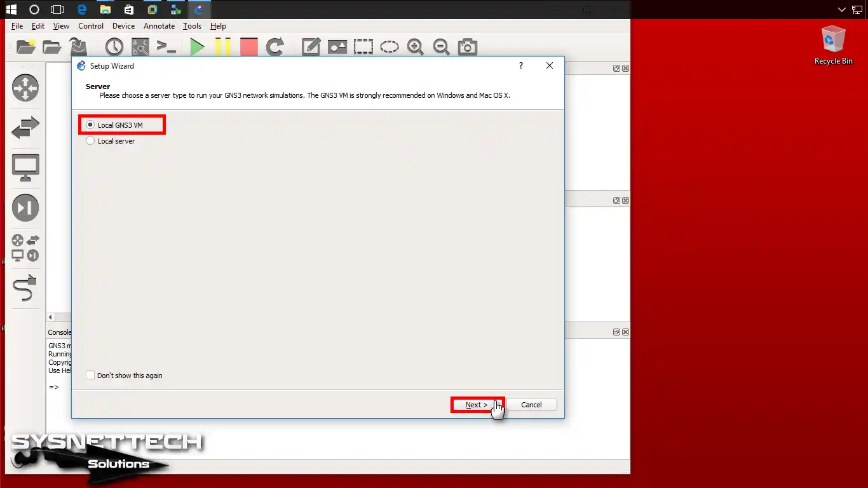Reload all devices with the circular arrow icon
Viewport: 868px width, 488px height.
click(275, 47)
